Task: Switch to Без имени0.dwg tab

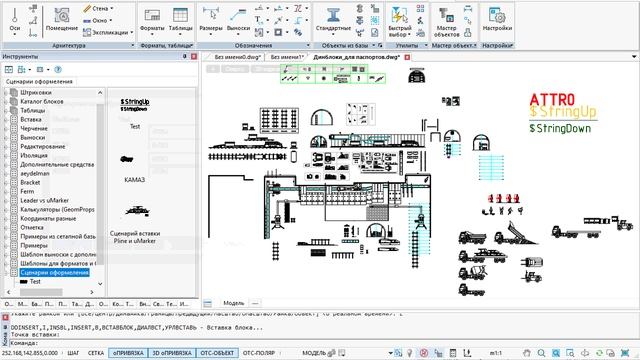Action: pos(237,57)
